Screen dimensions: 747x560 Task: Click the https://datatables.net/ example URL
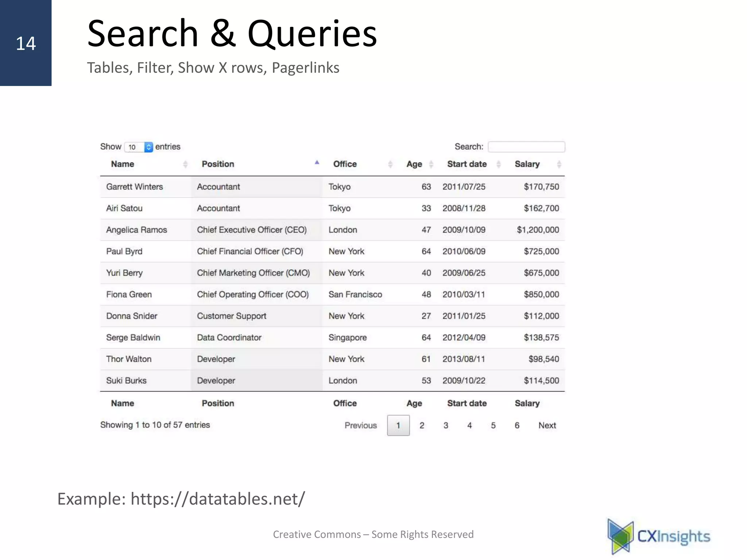218,499
